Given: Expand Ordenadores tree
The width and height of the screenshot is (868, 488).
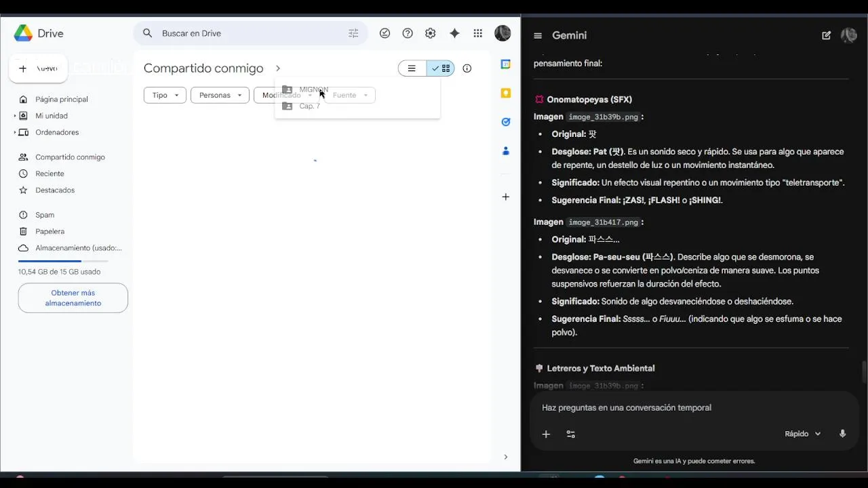Looking at the screenshot, I should [x=15, y=132].
